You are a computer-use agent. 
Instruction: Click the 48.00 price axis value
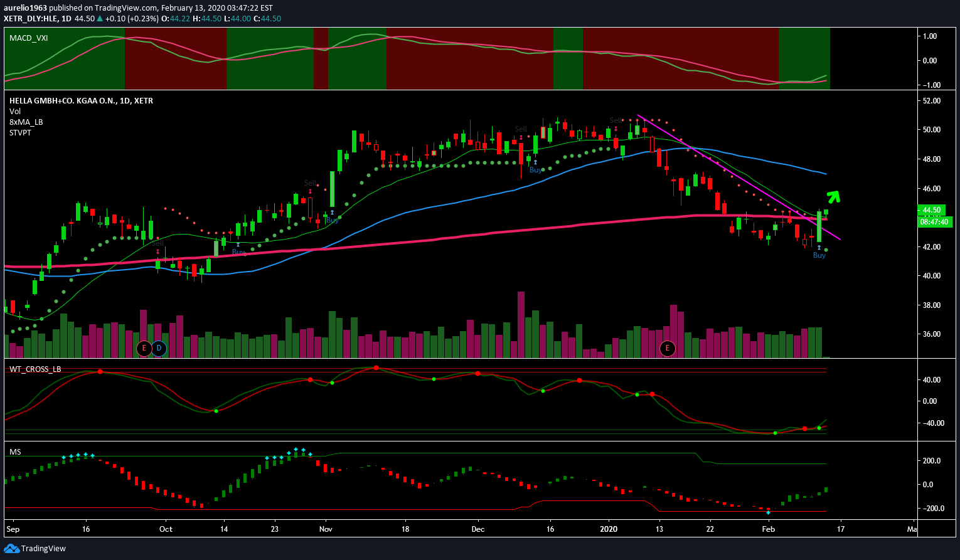(x=932, y=159)
